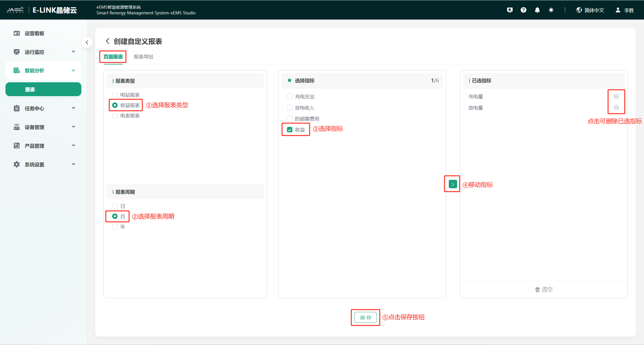Check the 充电支出 checkbox
Screen dimensions: 644x345
point(290,97)
